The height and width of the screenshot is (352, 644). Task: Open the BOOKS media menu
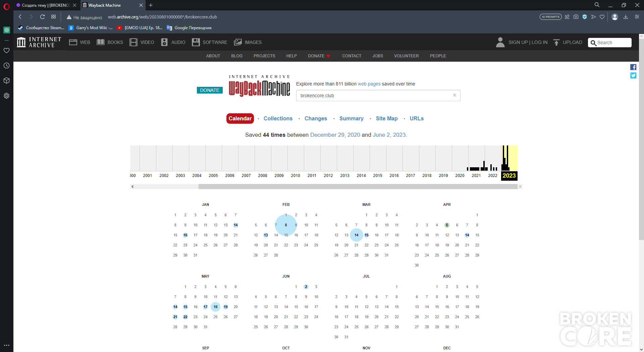(110, 43)
